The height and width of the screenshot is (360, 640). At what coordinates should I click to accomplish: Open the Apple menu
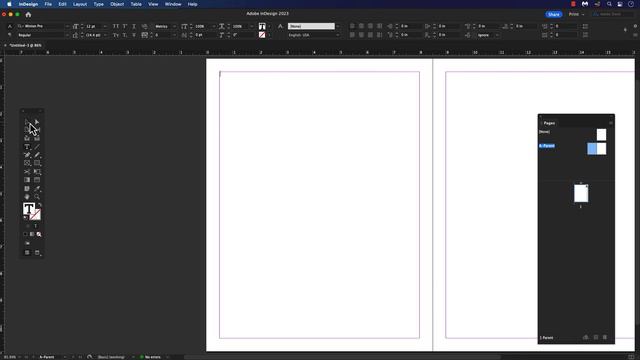point(9,4)
